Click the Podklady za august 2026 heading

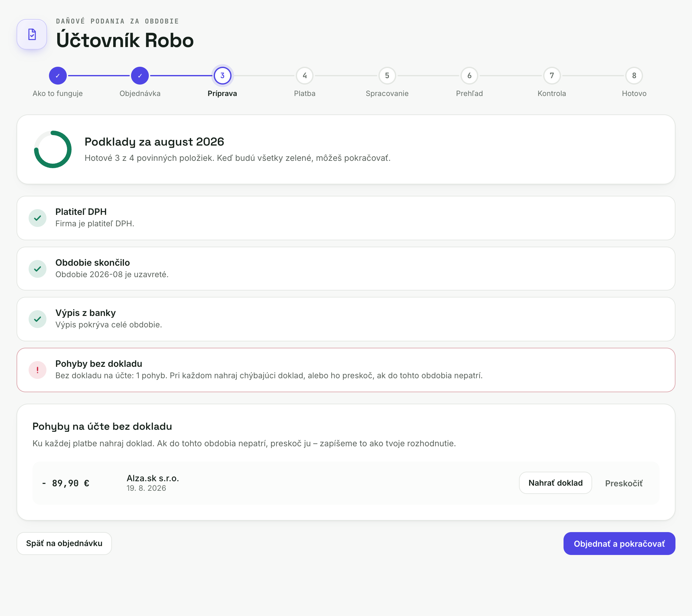pyautogui.click(x=154, y=141)
